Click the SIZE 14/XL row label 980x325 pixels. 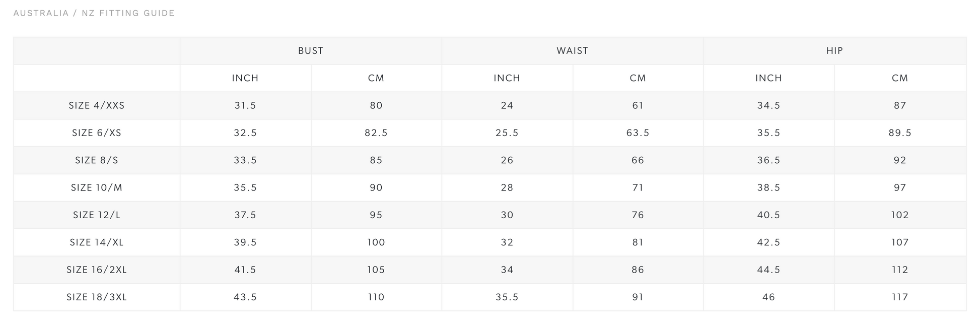click(97, 242)
